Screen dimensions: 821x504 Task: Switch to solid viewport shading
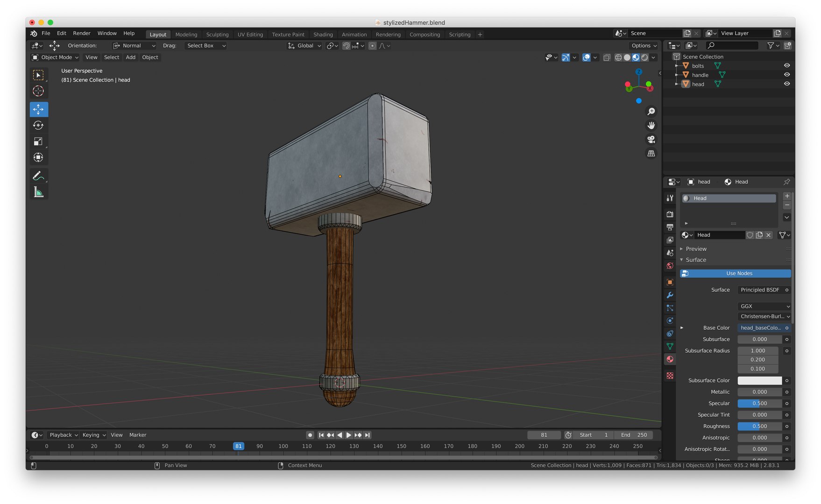[x=627, y=57]
